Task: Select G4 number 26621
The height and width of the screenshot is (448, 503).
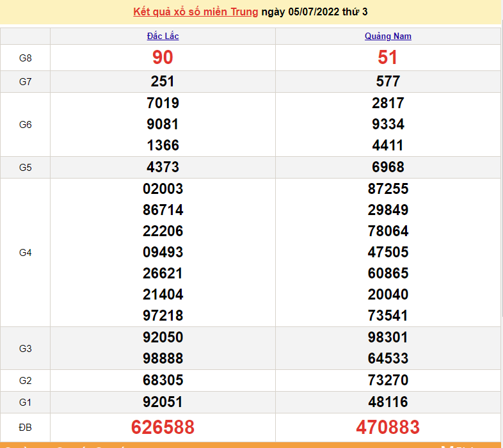Action: (163, 273)
